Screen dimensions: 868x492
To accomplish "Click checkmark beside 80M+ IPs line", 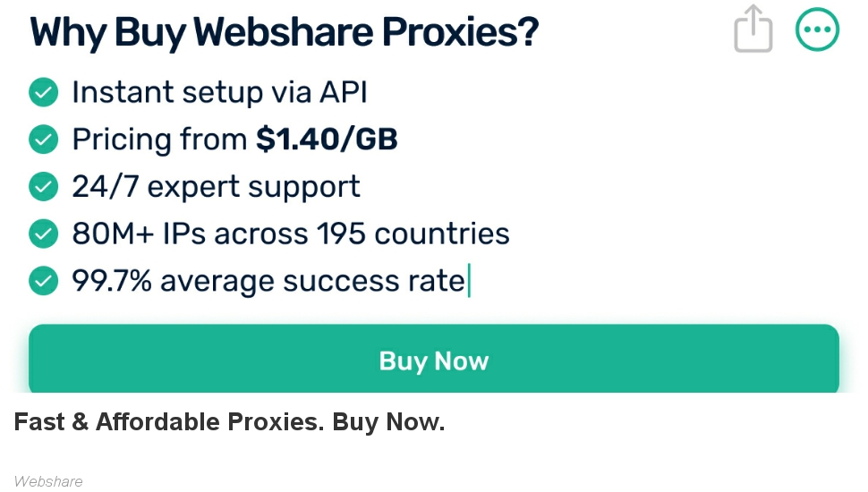I will 43,233.
